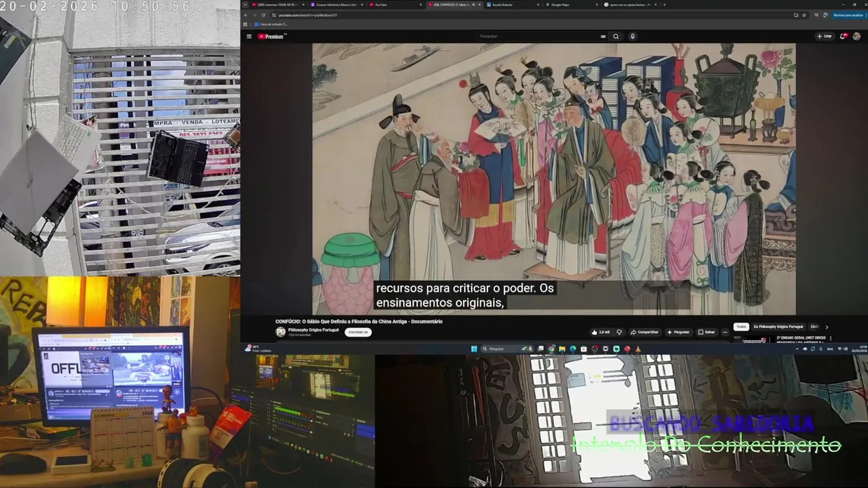Open the bookmarks bar apps grid icon
The image size is (868, 488).
pyautogui.click(x=245, y=24)
